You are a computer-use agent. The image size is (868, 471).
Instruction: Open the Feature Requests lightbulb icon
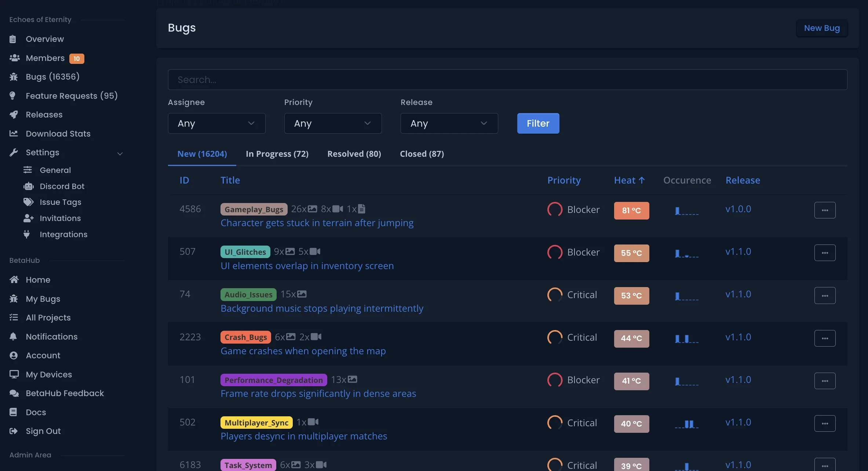point(14,95)
